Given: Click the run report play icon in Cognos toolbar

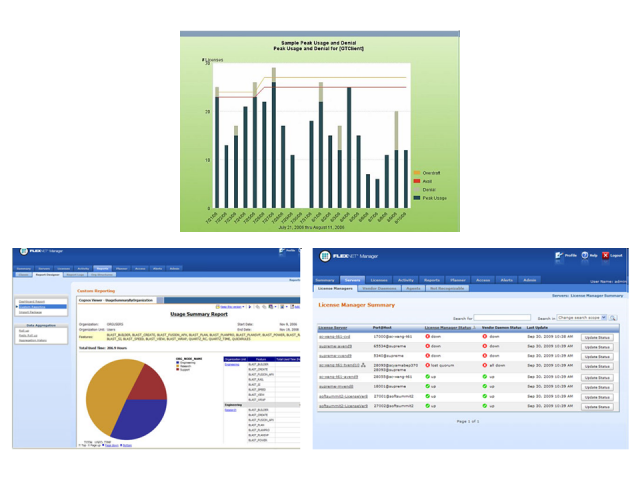Looking at the screenshot, I should (252, 305).
